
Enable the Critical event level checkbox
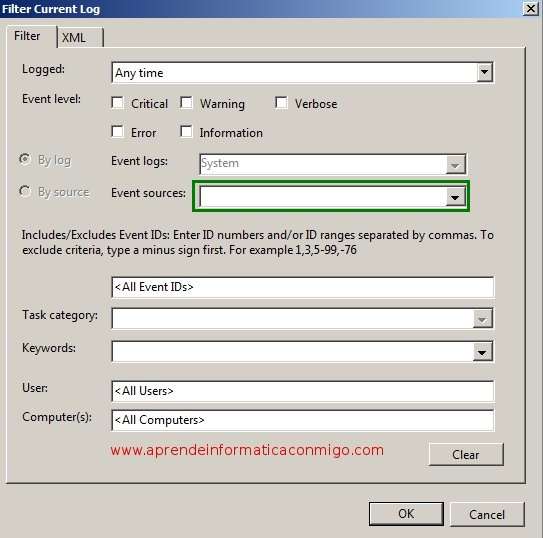click(117, 103)
